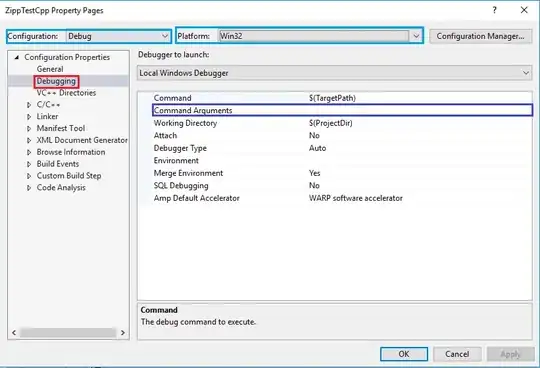Select the Working Directory property row

point(342,123)
